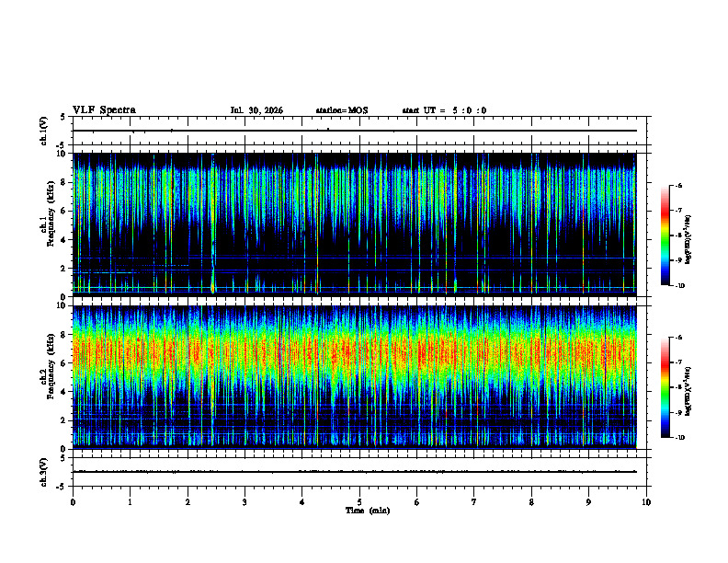Viewport: 728px width, 563px height.
Task: Click the "station=MOS" header label
Action: [x=342, y=110]
